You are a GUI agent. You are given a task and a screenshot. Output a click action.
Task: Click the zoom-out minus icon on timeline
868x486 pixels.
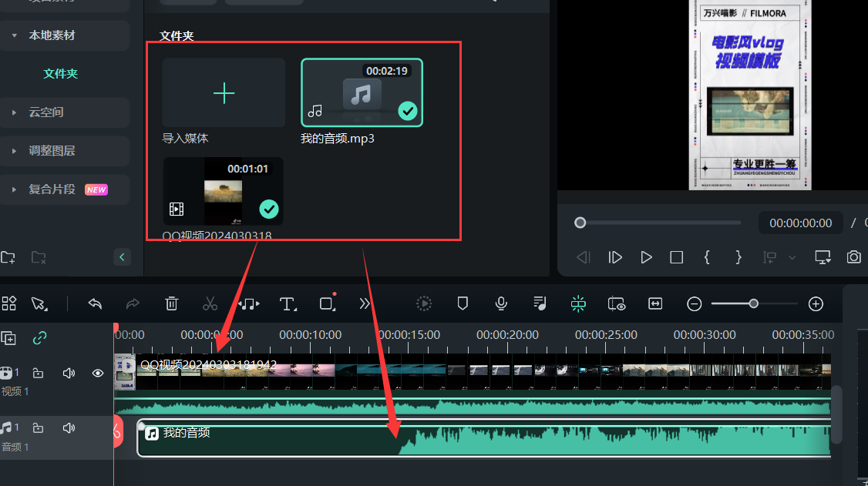[x=694, y=303]
